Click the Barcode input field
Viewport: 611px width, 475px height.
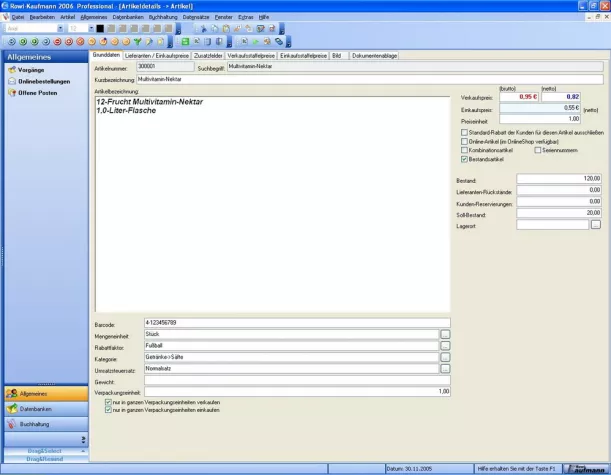tap(290, 324)
